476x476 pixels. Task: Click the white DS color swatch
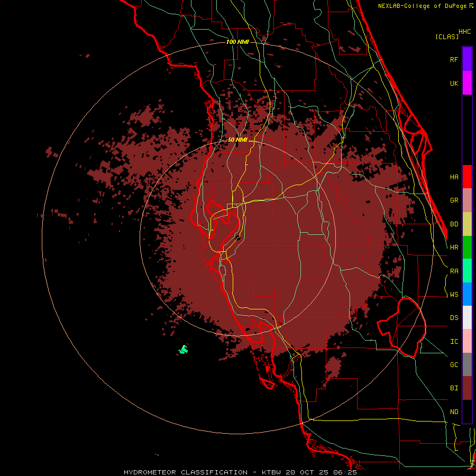[467, 317]
